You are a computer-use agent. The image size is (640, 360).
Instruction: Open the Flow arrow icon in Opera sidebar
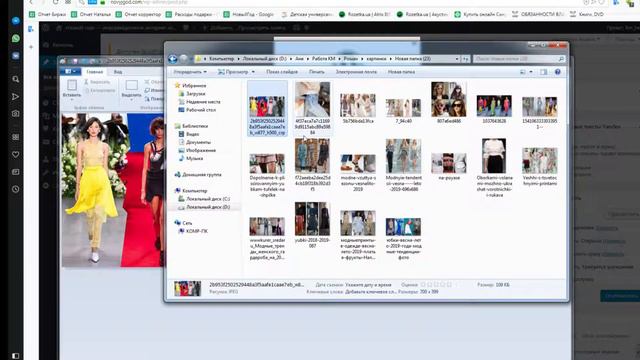(16, 97)
